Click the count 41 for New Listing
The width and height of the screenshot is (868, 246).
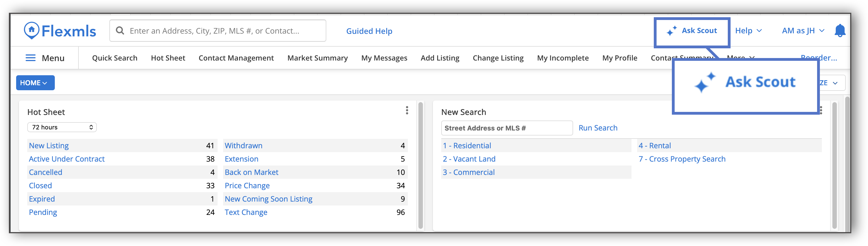(210, 145)
